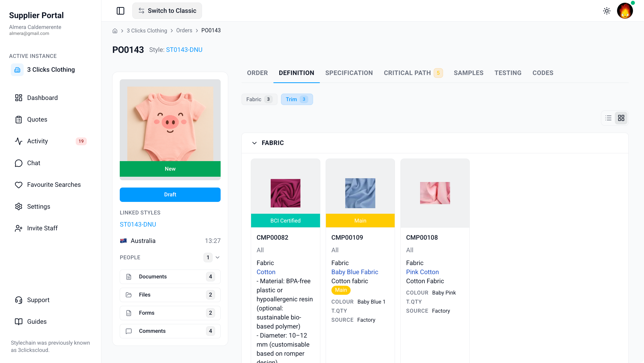Click the pink fabric swatch CMP00108
The height and width of the screenshot is (363, 644).
pyautogui.click(x=435, y=193)
